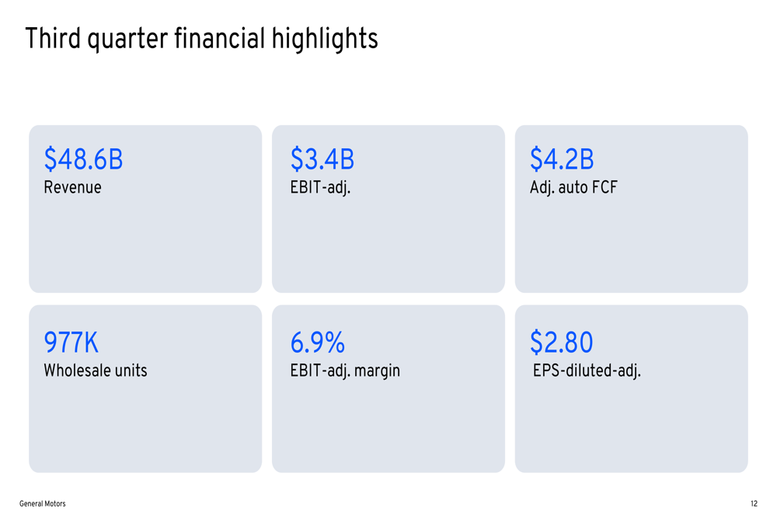This screenshot has width=777, height=532.
Task: Click the "Revenue" label text
Action: point(72,187)
